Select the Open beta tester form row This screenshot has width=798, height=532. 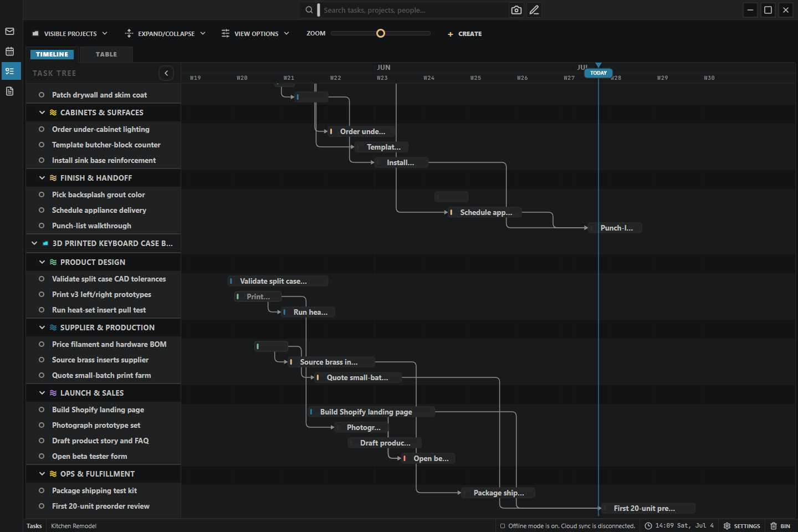104,456
